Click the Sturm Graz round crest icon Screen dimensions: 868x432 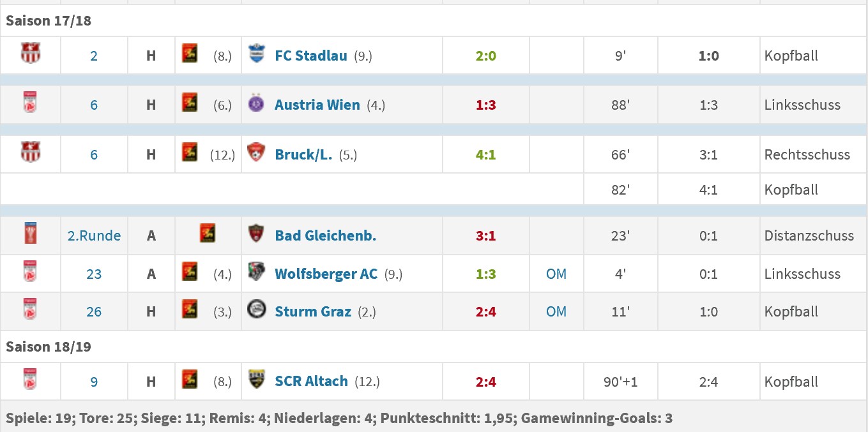(x=257, y=310)
